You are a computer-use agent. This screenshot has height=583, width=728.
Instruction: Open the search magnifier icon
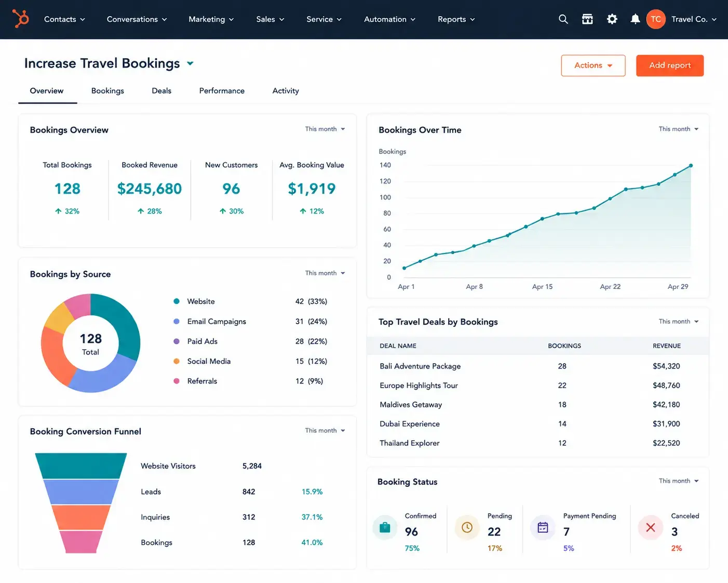pyautogui.click(x=563, y=19)
